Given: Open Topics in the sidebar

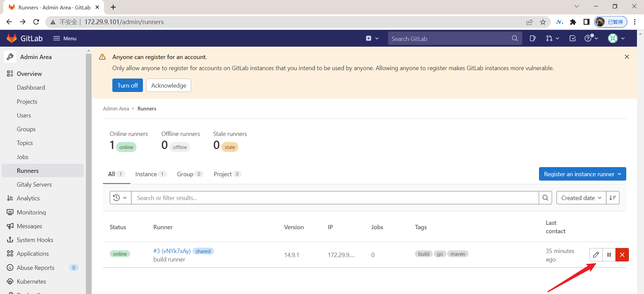Looking at the screenshot, I should pos(25,143).
